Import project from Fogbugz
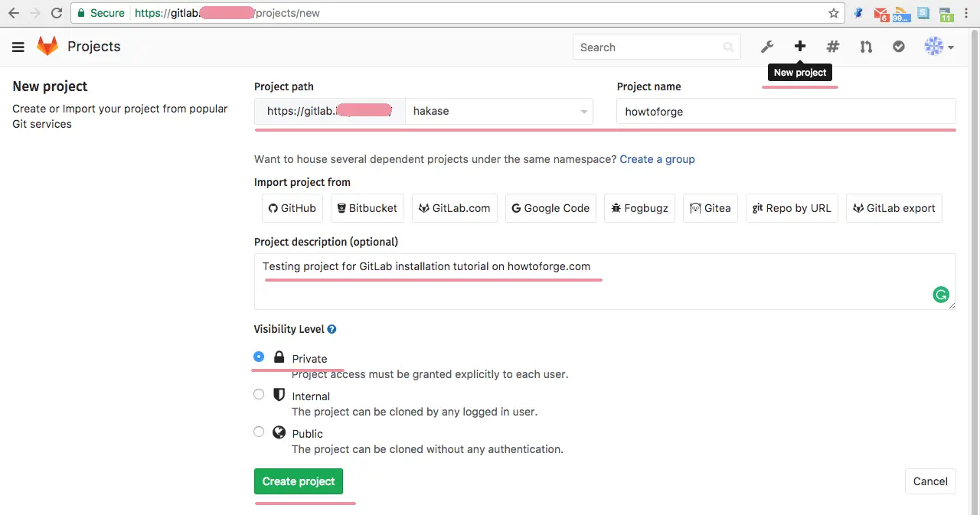 pos(639,208)
